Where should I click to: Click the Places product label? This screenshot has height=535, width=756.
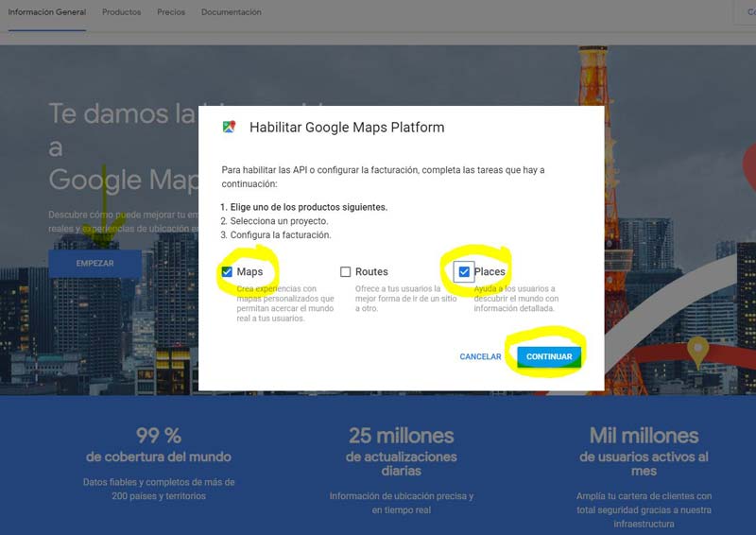coord(490,271)
